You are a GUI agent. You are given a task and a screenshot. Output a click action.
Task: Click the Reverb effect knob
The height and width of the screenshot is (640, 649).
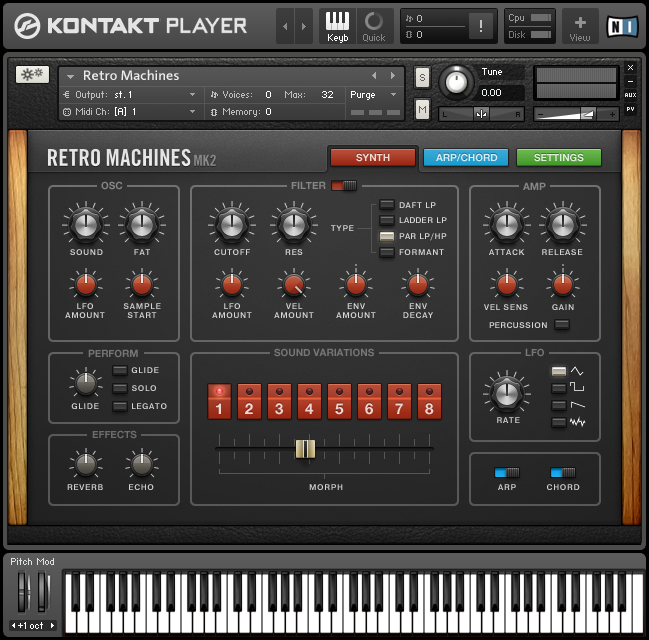pyautogui.click(x=85, y=464)
